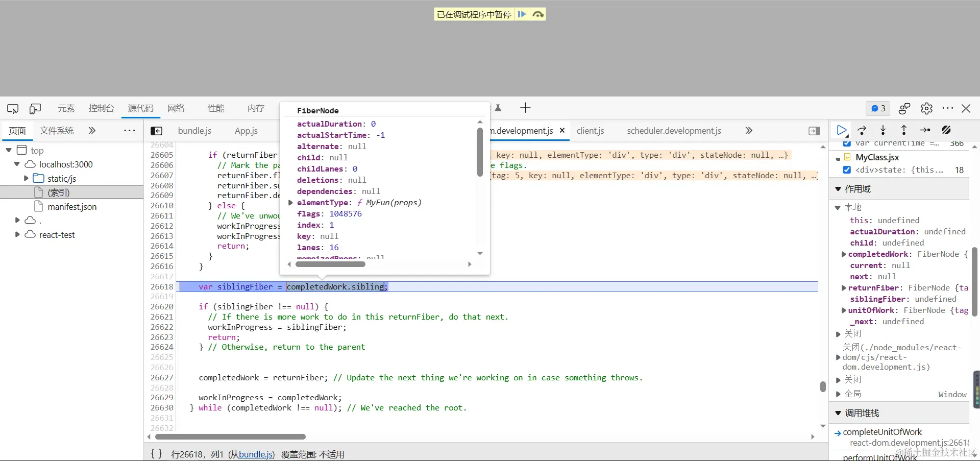Collapse the 本地 local scope

838,207
